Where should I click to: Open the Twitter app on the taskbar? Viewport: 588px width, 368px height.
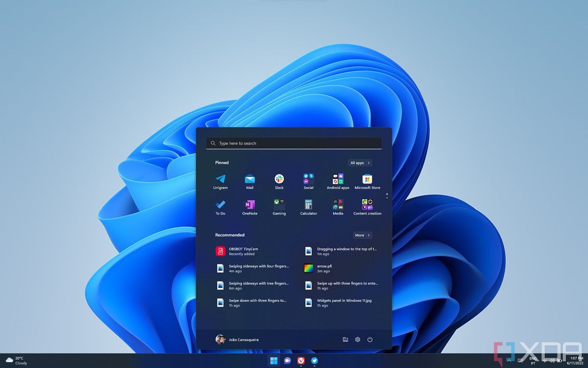pos(315,361)
